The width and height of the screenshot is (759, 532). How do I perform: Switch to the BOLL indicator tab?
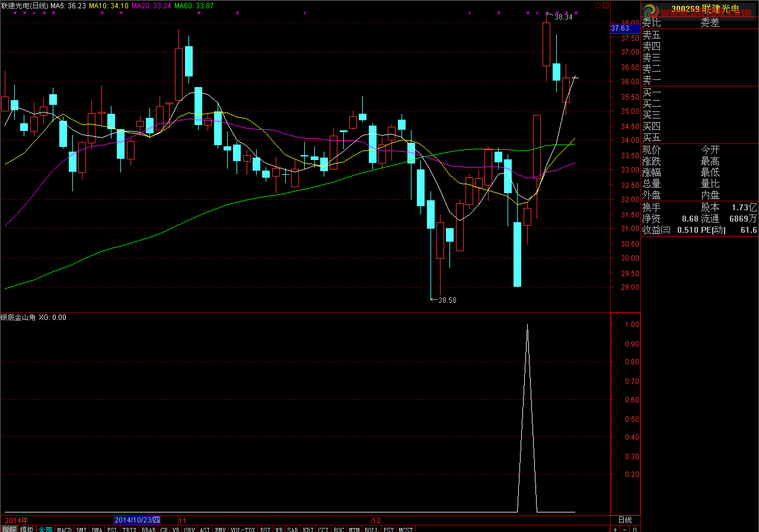[371, 529]
